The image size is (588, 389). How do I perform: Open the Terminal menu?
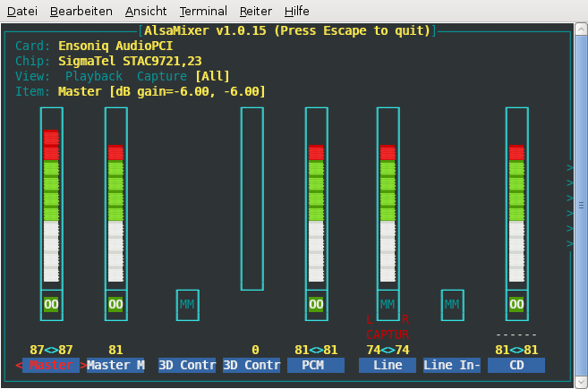point(203,12)
